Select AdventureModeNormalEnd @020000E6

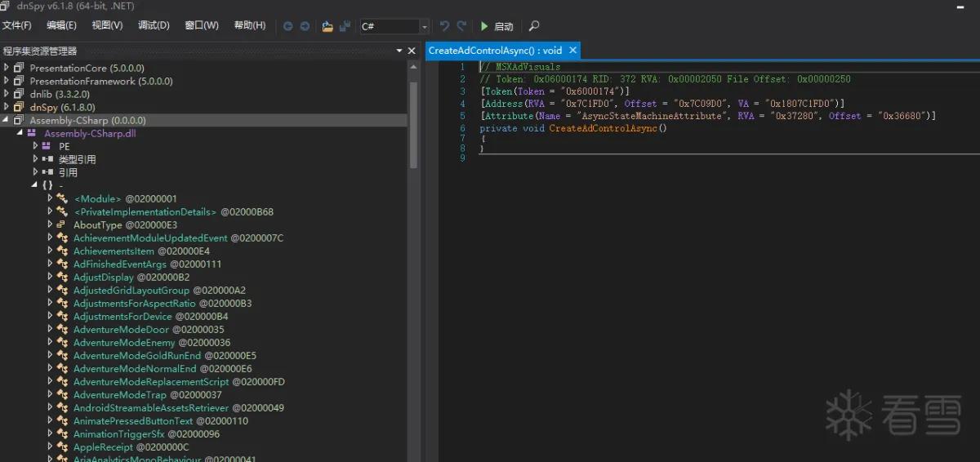tap(163, 368)
